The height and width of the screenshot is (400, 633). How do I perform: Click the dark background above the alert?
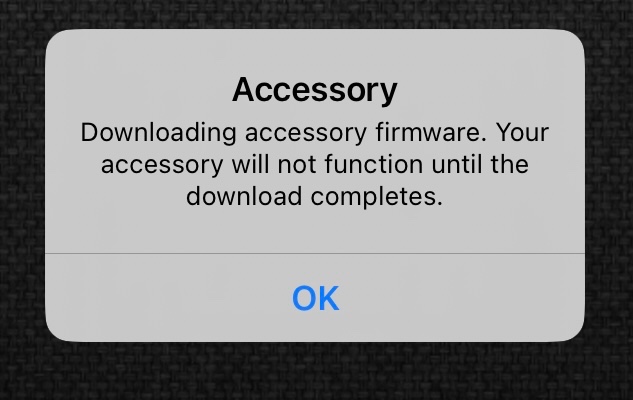315,14
